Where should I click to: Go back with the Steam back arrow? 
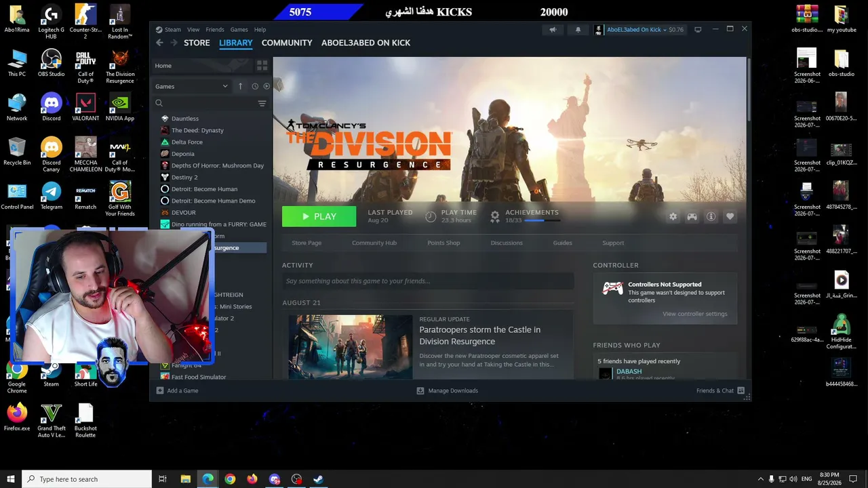click(x=159, y=43)
